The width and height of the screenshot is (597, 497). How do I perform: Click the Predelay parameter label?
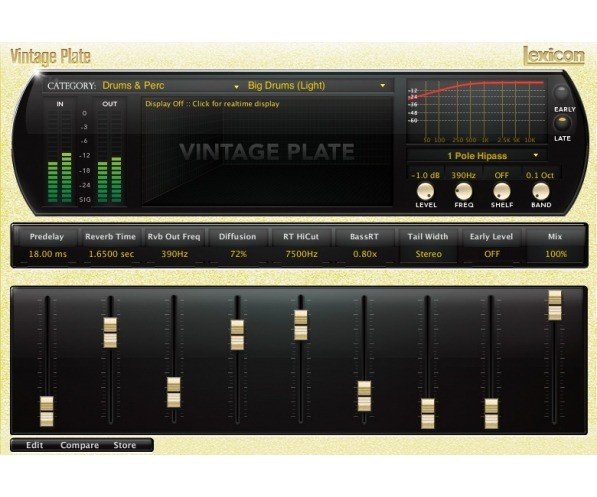point(47,237)
